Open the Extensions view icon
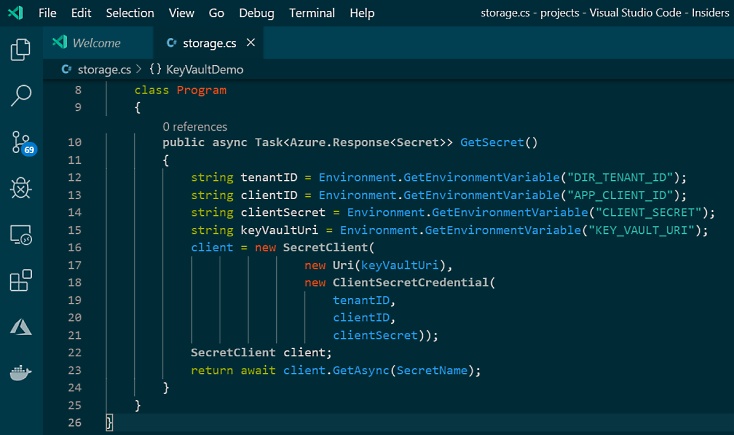Image resolution: width=734 pixels, height=435 pixels. tap(20, 281)
